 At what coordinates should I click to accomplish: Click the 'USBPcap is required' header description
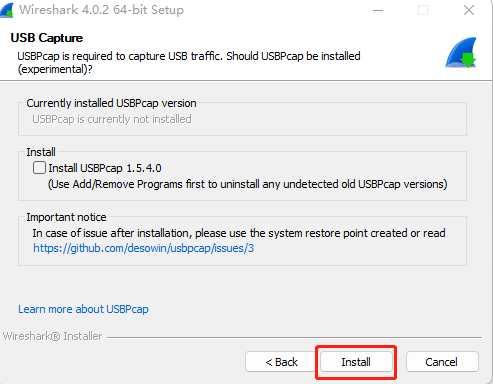click(x=189, y=62)
